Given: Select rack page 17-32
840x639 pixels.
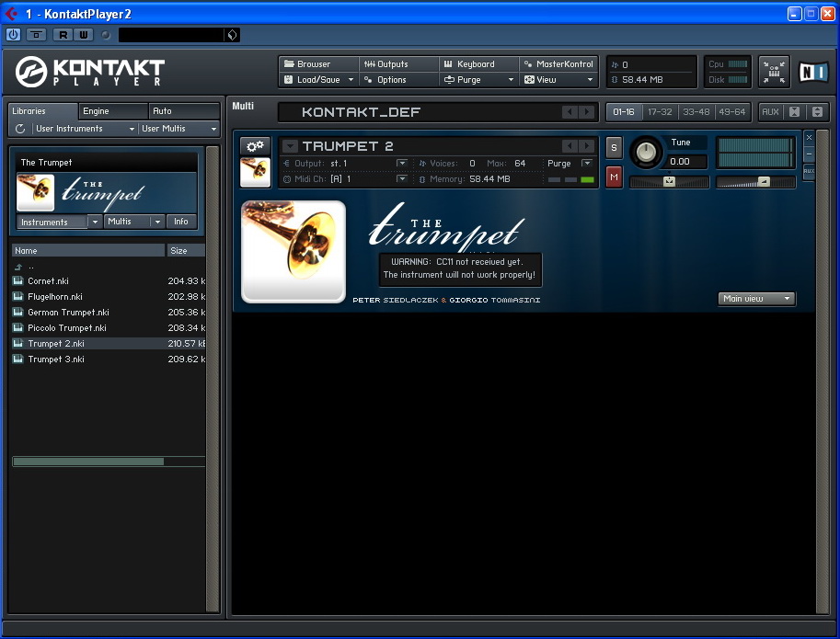Looking at the screenshot, I should (x=660, y=112).
